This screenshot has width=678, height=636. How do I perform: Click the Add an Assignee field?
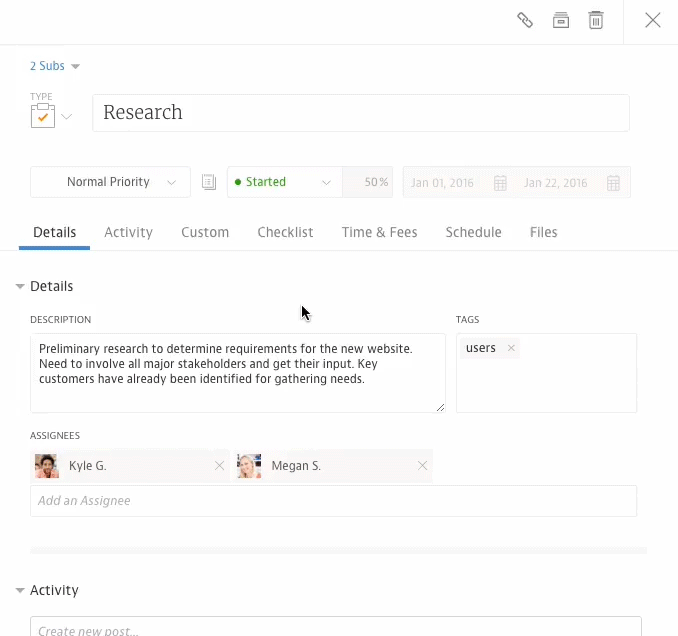click(333, 501)
